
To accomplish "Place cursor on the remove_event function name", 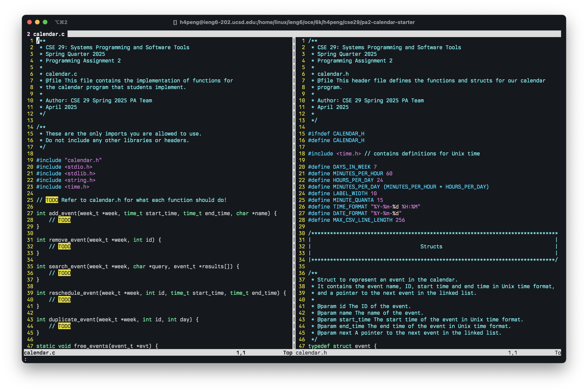I will 68,240.
